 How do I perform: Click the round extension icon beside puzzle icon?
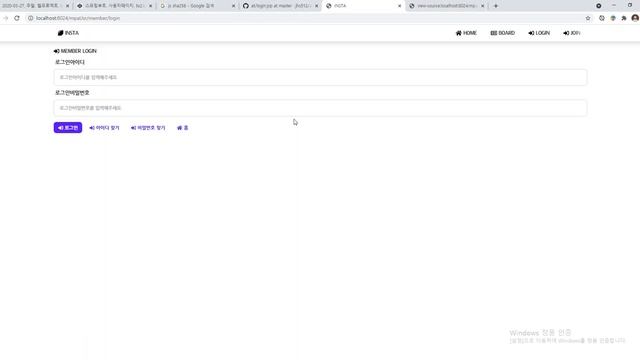[x=613, y=18]
